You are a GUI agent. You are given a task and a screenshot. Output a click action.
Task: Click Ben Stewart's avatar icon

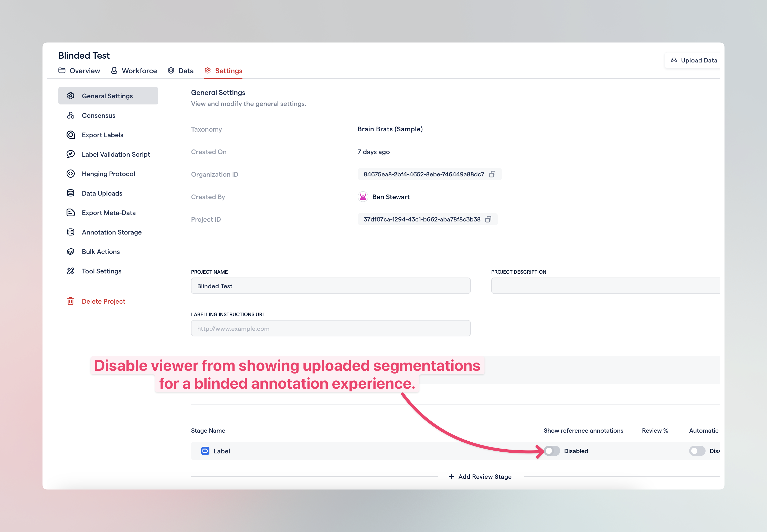363,197
